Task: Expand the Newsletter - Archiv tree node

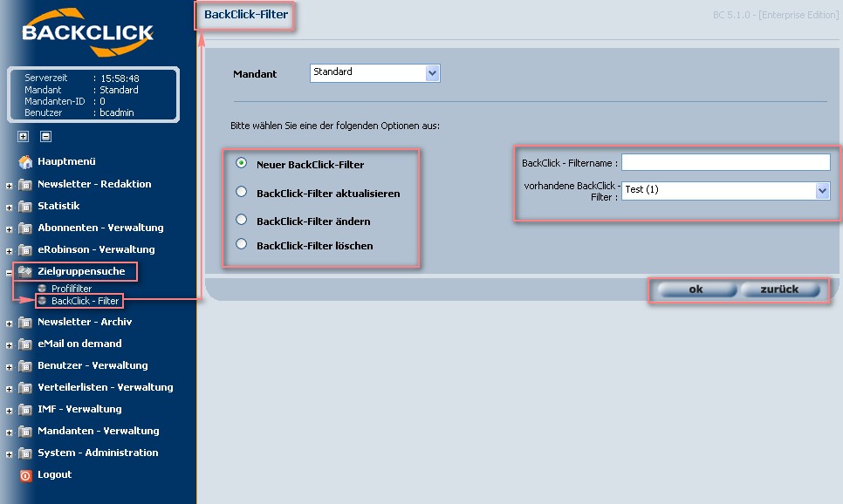Action: (9, 324)
